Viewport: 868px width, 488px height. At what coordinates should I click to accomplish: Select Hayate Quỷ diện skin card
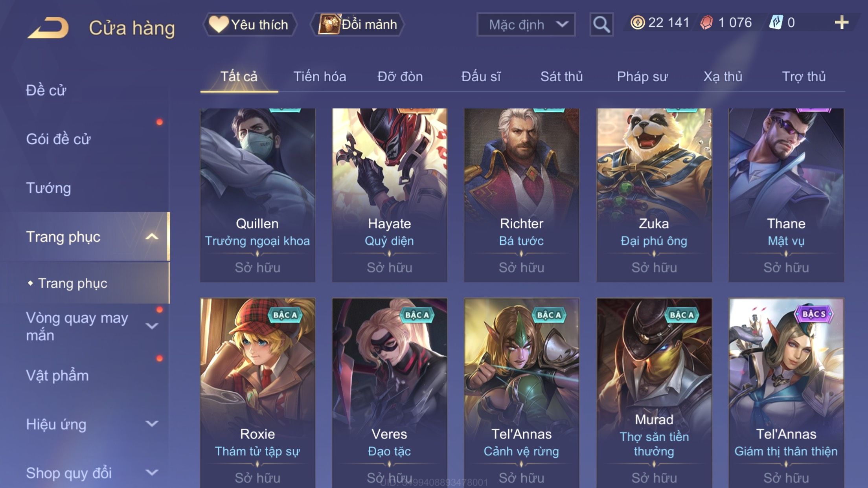pos(389,195)
